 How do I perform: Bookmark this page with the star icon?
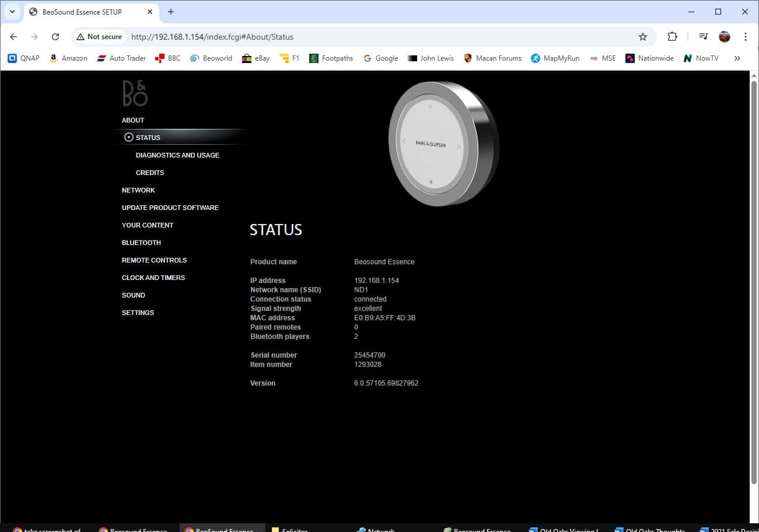pyautogui.click(x=643, y=37)
